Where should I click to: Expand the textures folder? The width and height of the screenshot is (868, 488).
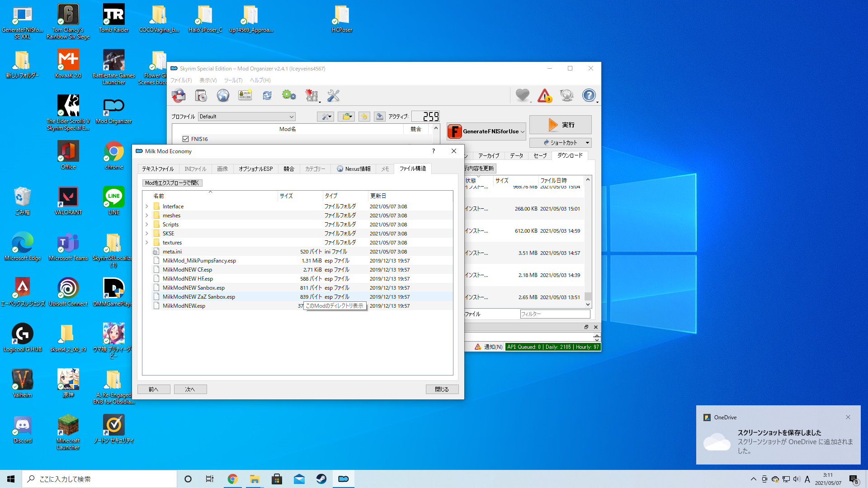[x=147, y=243]
